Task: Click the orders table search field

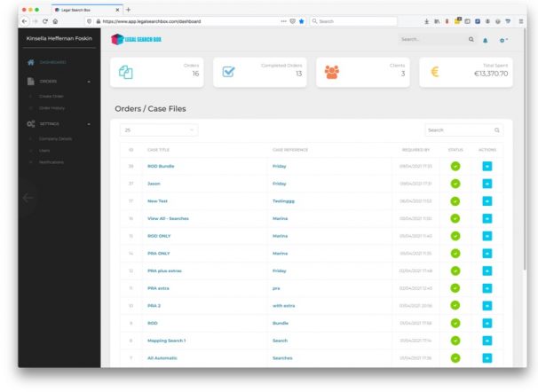Action: 463,130
